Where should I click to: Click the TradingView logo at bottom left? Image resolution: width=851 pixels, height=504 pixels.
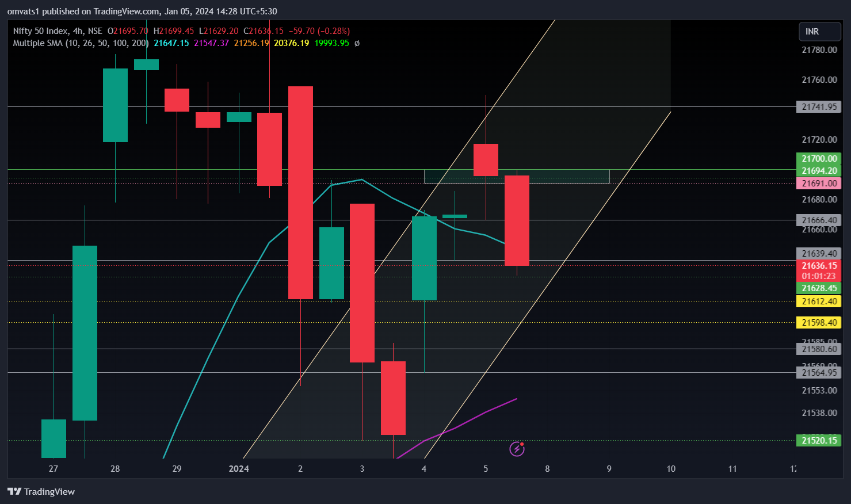[x=41, y=491]
